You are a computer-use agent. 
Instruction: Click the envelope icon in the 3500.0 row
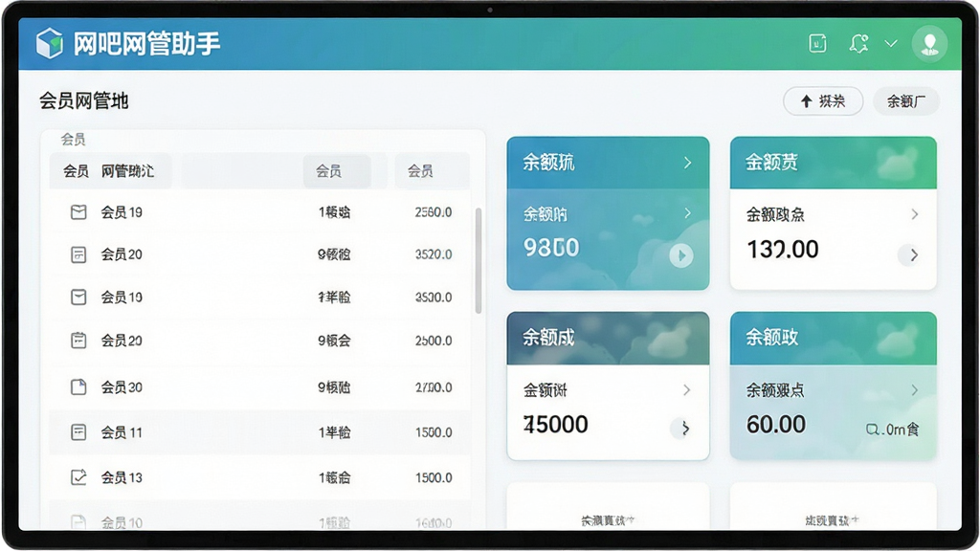[x=78, y=297]
